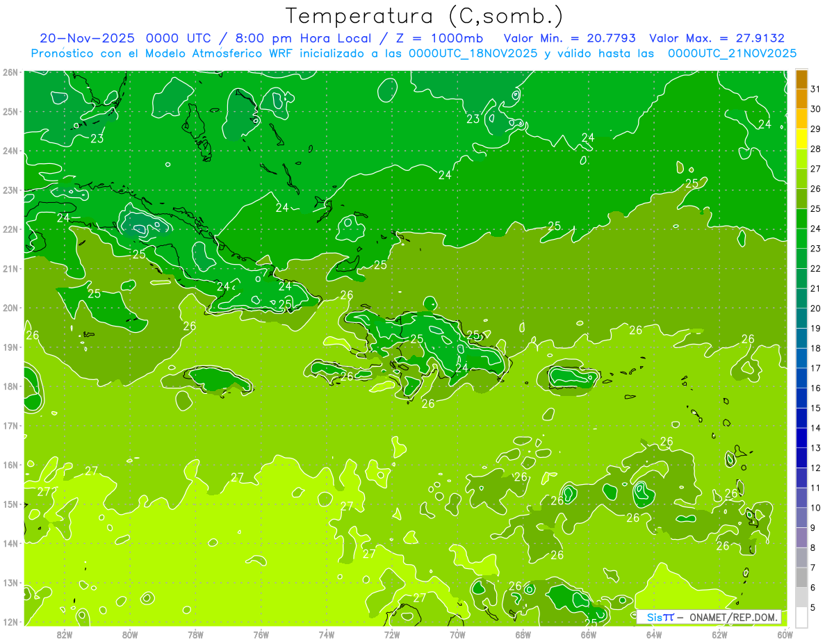
Task: Click the value 18 on the color scale
Action: click(x=815, y=348)
